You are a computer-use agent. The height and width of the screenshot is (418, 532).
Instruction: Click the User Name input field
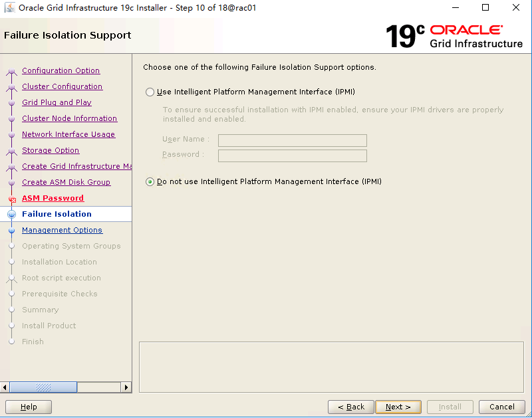[292, 140]
